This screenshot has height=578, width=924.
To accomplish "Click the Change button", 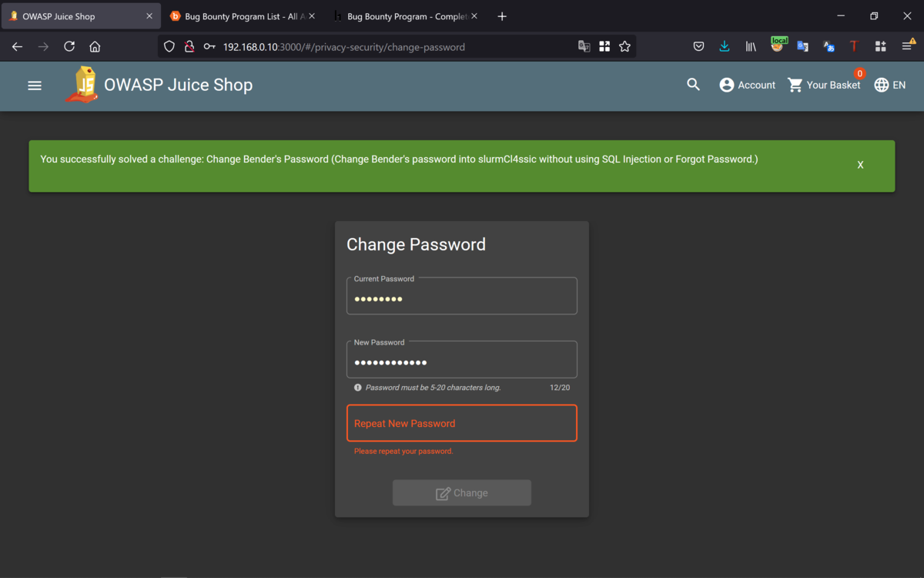I will pyautogui.click(x=462, y=493).
